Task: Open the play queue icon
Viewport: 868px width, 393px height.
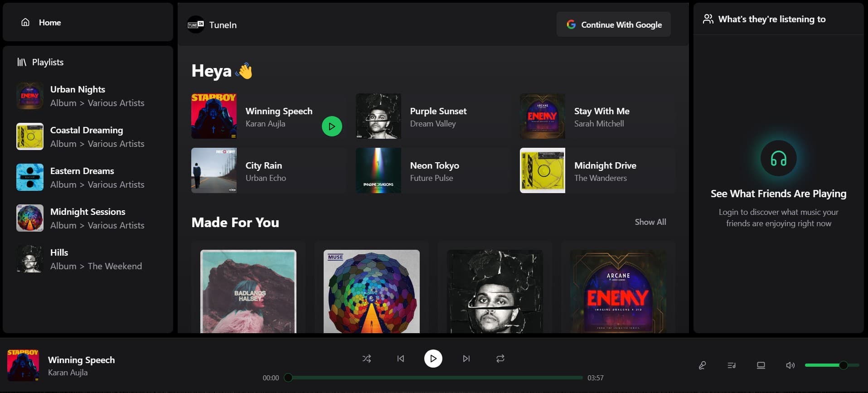Action: (732, 365)
